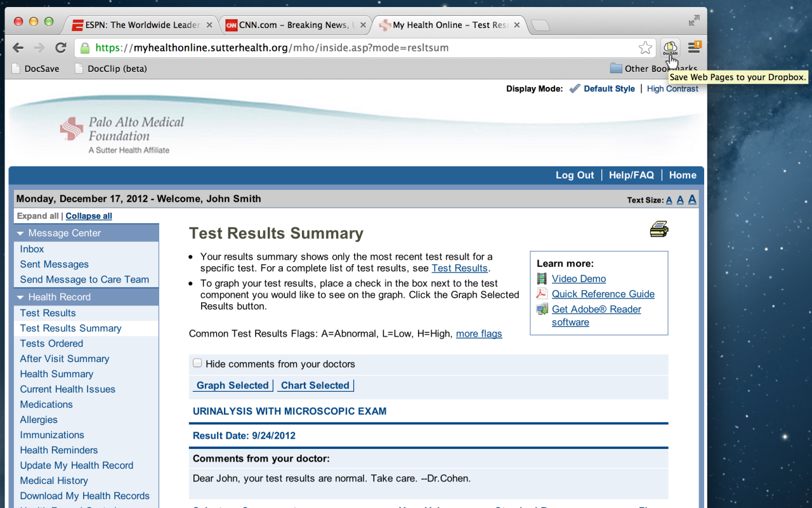Click the Graph Selected button
The image size is (812, 508).
click(233, 385)
